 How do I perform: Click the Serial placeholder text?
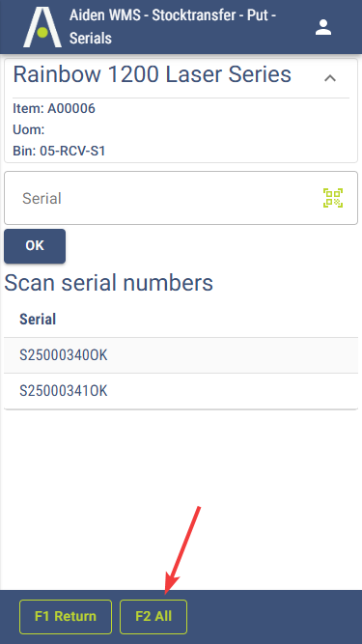coord(42,198)
